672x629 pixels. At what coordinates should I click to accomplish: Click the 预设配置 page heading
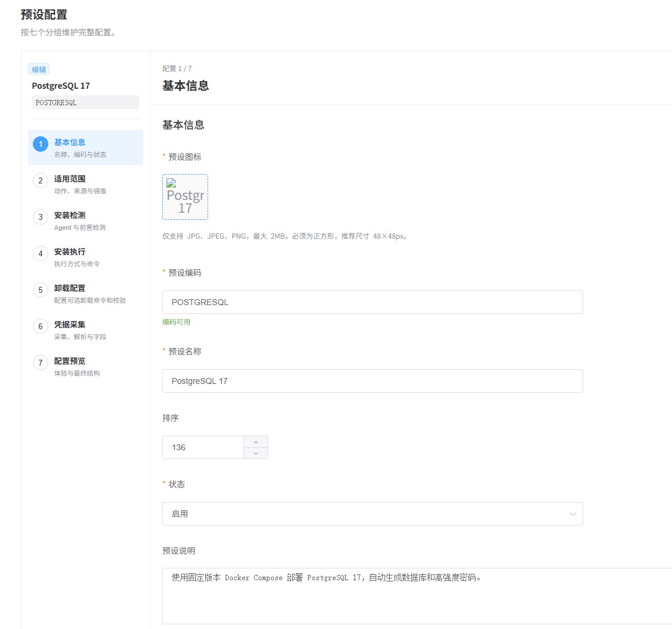coord(44,15)
